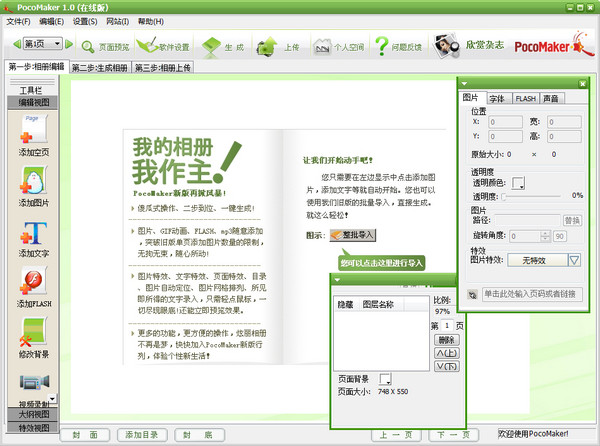
Task: Expand the 图片特效 effect dropdown arrow
Action: tap(574, 260)
